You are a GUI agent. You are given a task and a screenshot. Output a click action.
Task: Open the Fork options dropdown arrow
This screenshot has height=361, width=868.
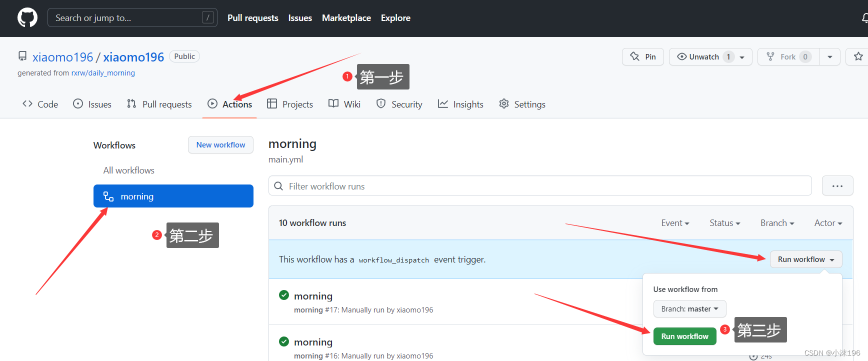830,56
